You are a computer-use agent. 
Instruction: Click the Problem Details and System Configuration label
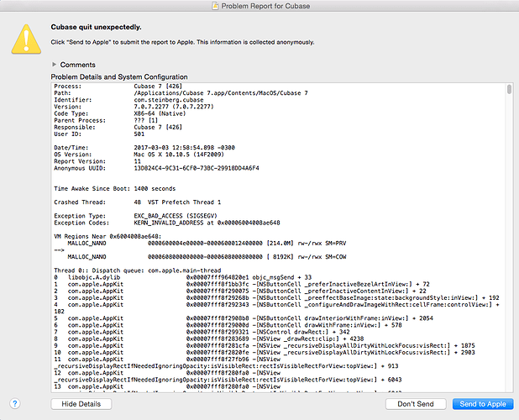119,76
